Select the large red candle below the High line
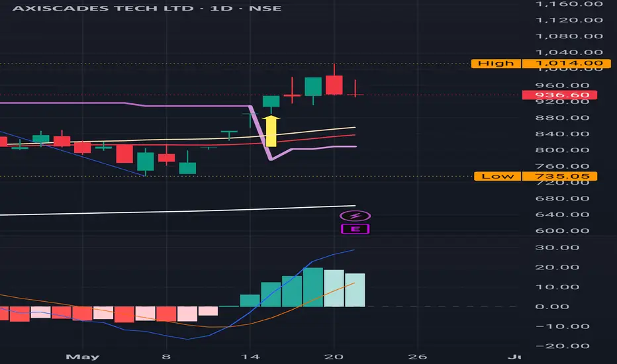This screenshot has width=617, height=364. coord(334,85)
